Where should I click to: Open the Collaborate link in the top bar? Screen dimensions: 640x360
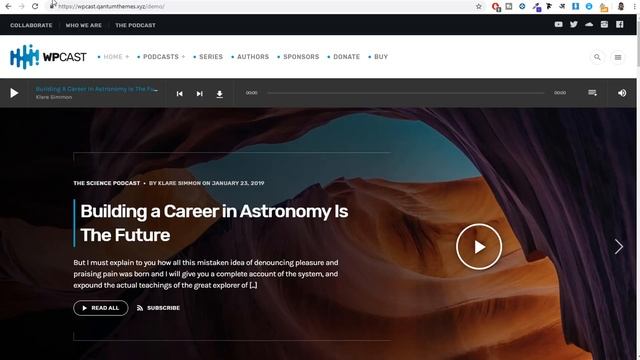pos(31,25)
